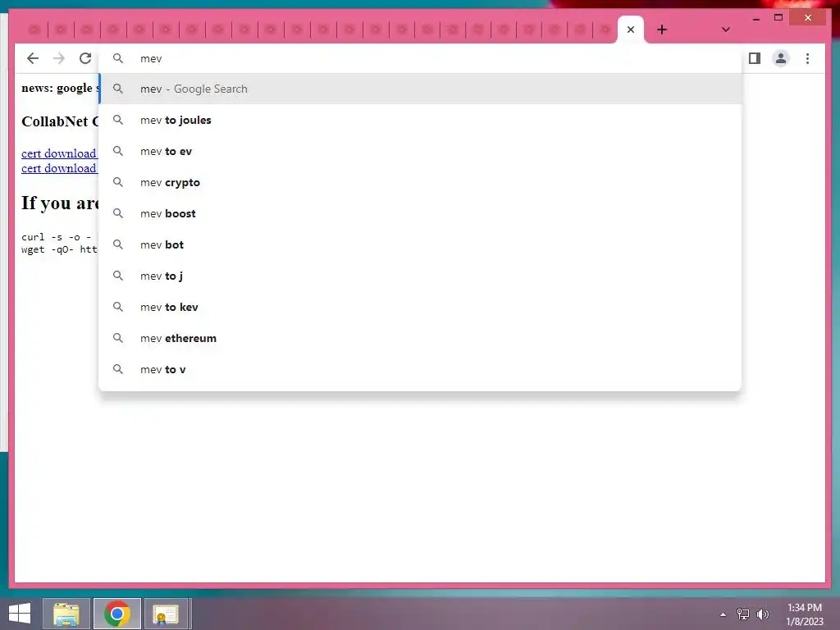This screenshot has width=840, height=630.
Task: Pick the 'mev boost' suggestion
Action: [420, 213]
